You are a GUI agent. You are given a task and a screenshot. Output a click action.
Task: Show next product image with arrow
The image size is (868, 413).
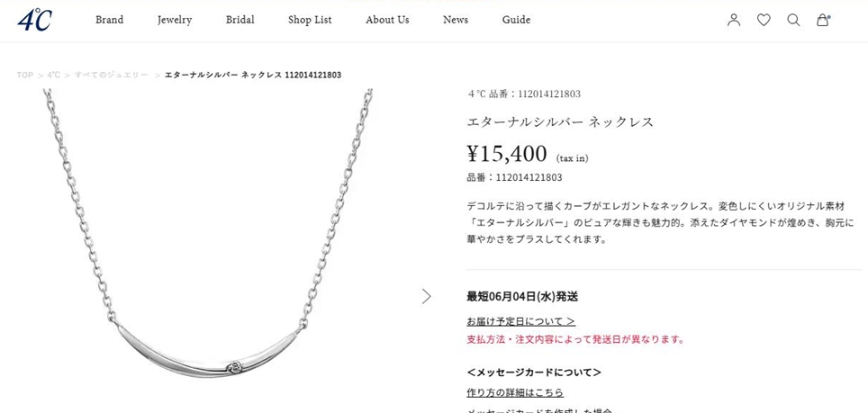(x=426, y=296)
